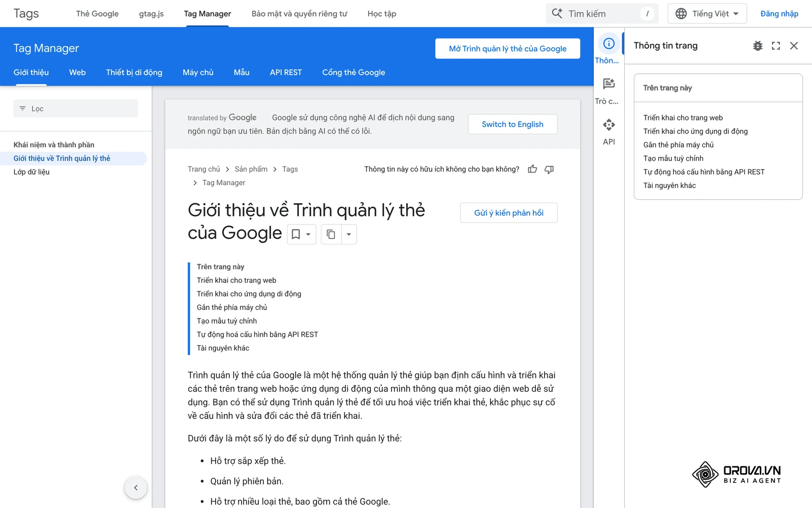Open the Thông tin trang info icon

(608, 44)
